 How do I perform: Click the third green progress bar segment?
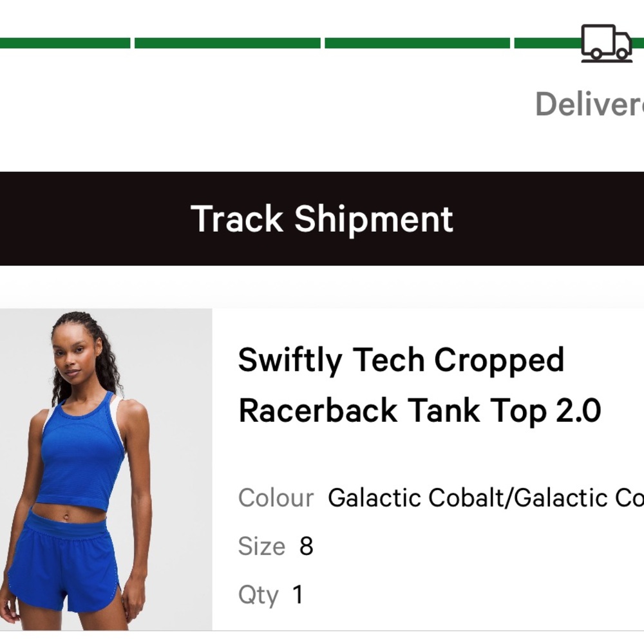(417, 43)
